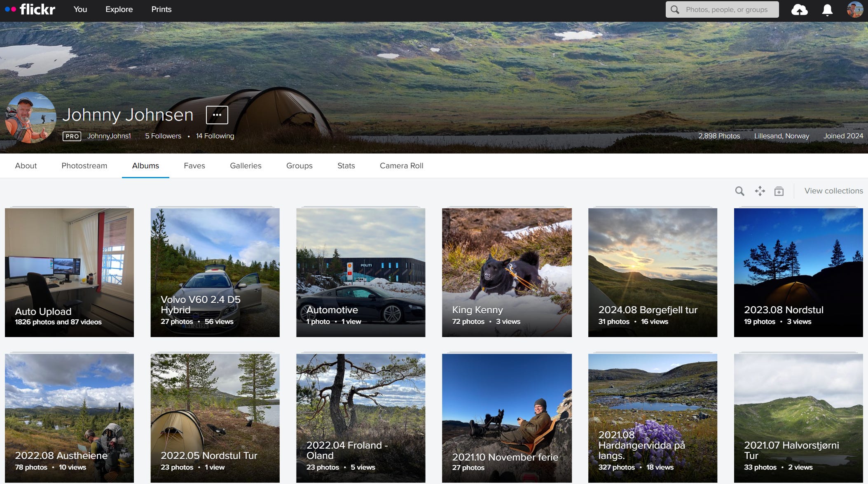Click the albums search magnifier icon

(739, 191)
